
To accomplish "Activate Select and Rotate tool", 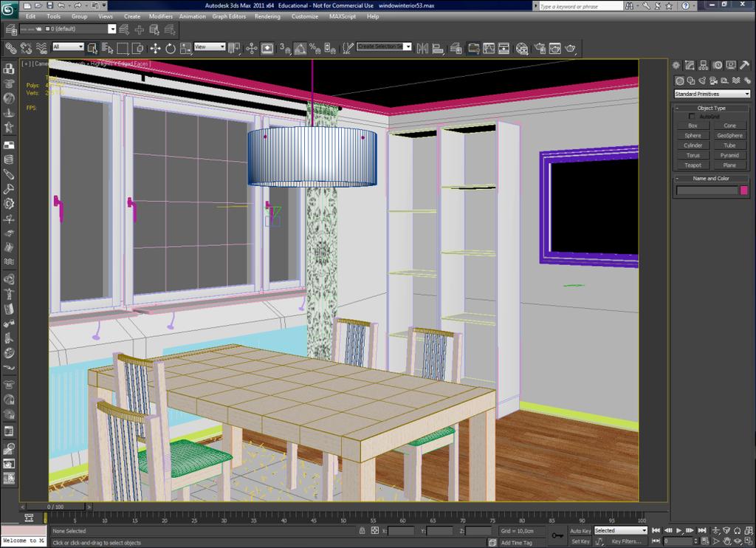I will click(171, 48).
